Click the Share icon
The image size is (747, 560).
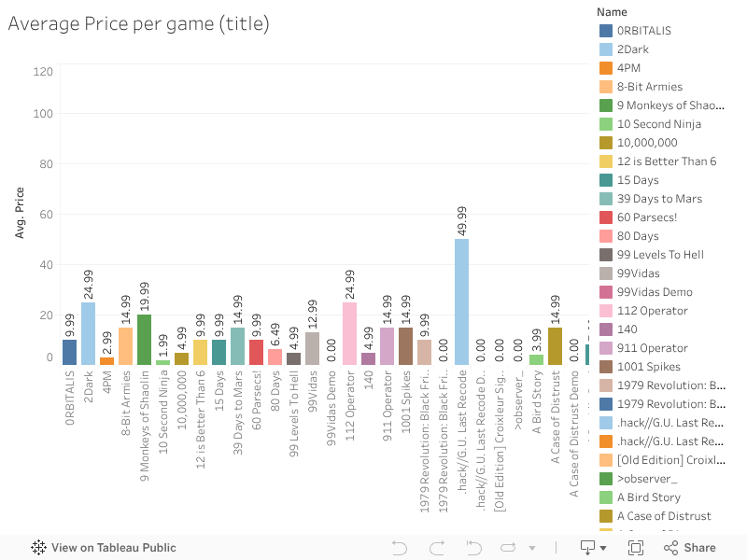click(x=669, y=548)
